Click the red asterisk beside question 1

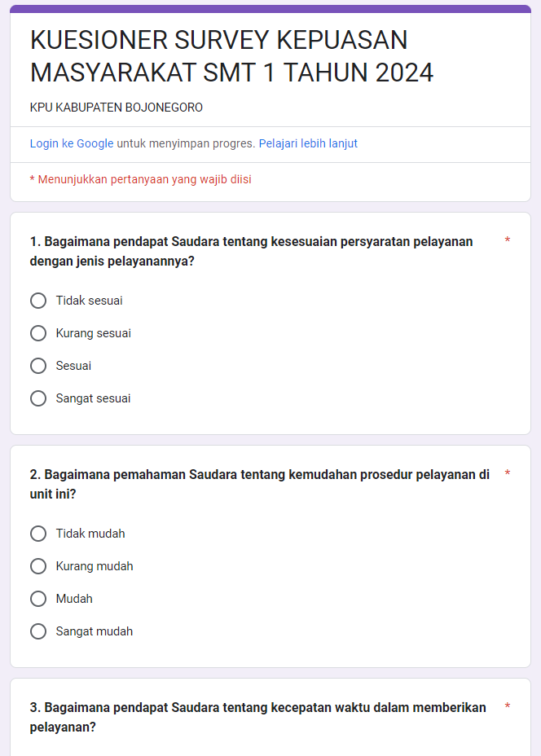click(508, 241)
